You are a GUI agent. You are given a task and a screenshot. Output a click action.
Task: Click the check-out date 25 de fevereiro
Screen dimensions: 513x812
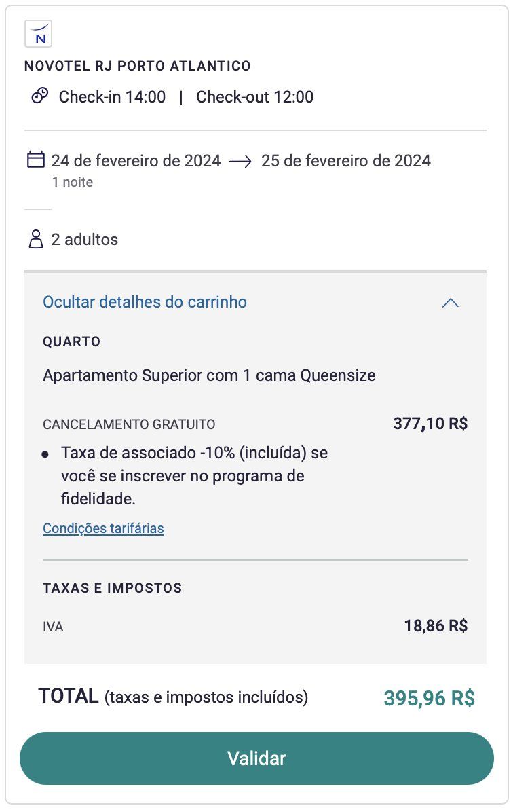tap(346, 161)
